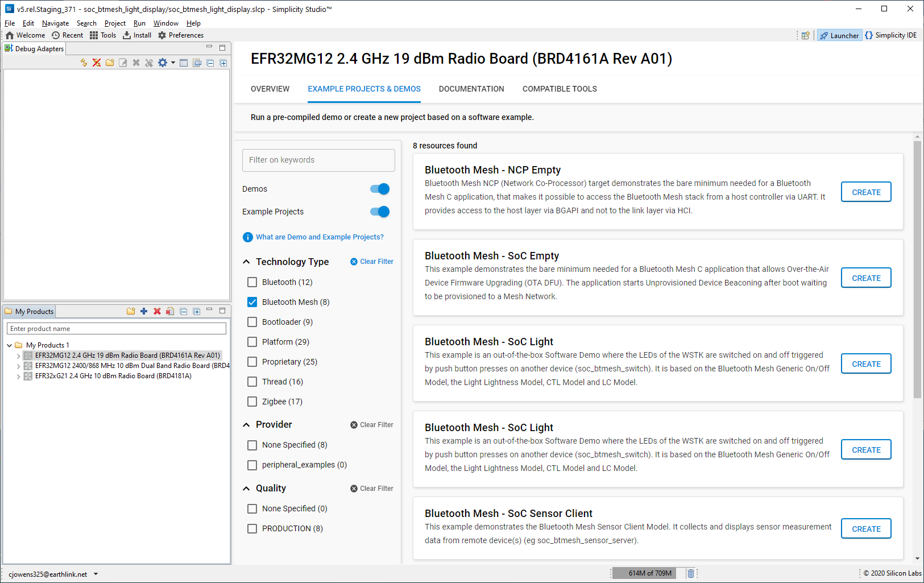Click the blue gear in Debug Adapters toolbar
The width and height of the screenshot is (924, 583).
point(163,63)
